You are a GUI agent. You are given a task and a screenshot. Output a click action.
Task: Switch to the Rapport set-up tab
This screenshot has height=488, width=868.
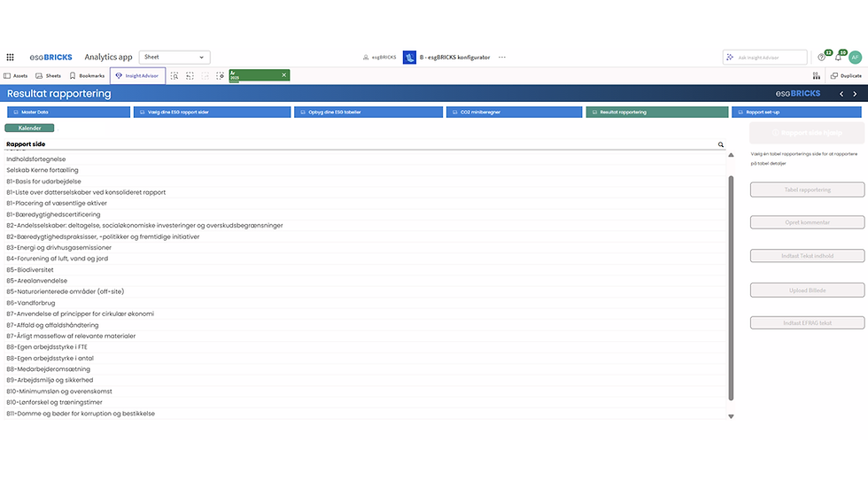[796, 112]
